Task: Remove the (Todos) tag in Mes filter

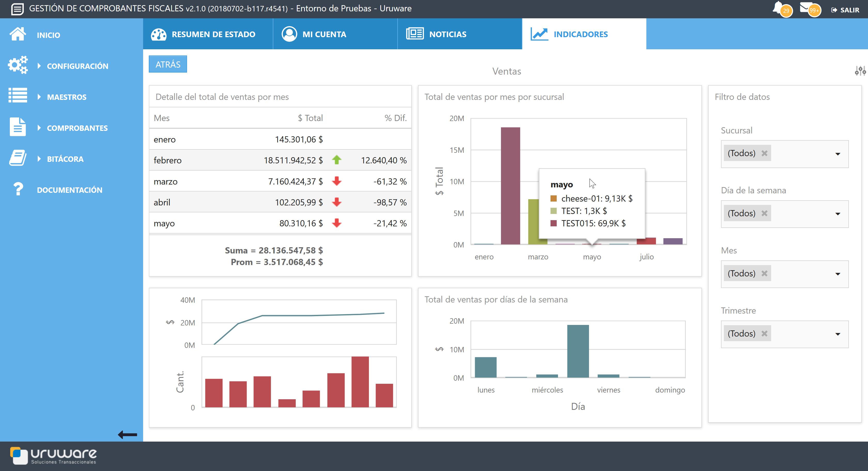Action: coord(764,273)
